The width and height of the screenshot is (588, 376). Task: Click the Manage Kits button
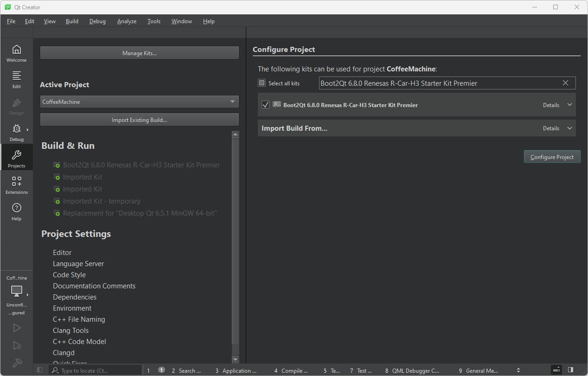click(x=139, y=53)
